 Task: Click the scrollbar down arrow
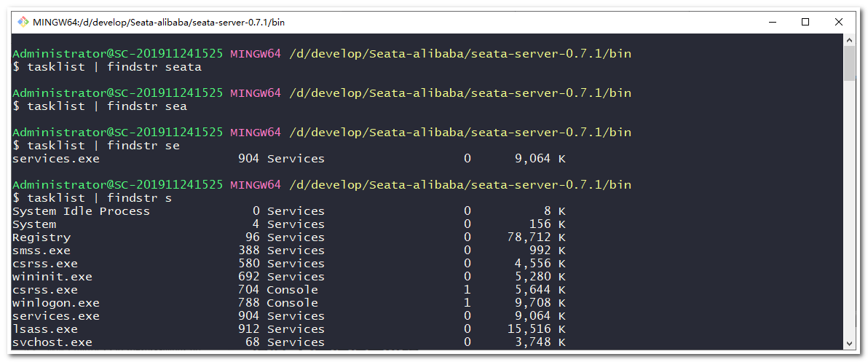pyautogui.click(x=849, y=343)
